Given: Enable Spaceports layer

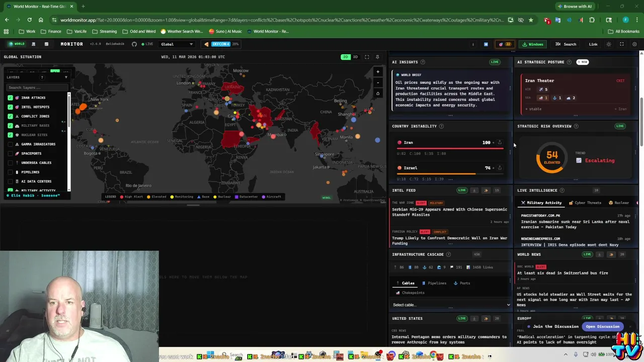Looking at the screenshot, I should (10, 153).
